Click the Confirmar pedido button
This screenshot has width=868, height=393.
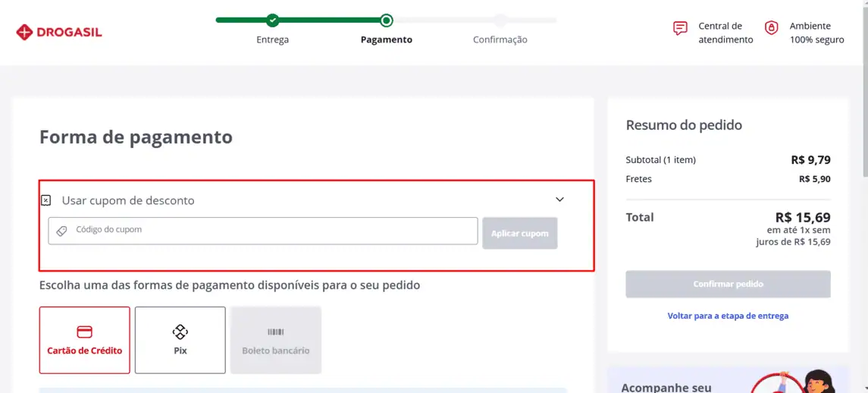tap(728, 284)
